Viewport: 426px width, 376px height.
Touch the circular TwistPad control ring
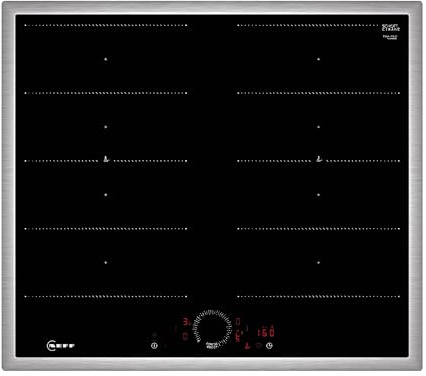click(x=213, y=330)
